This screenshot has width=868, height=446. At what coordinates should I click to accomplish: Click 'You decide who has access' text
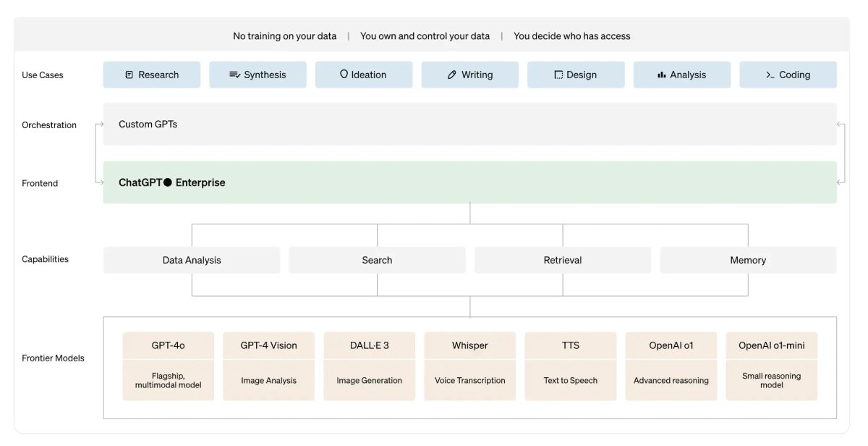click(x=572, y=35)
